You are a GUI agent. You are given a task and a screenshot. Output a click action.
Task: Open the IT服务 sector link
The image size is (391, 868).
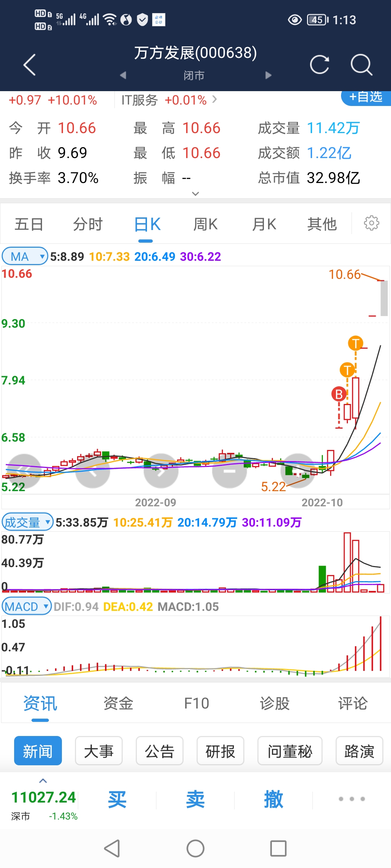(x=169, y=100)
